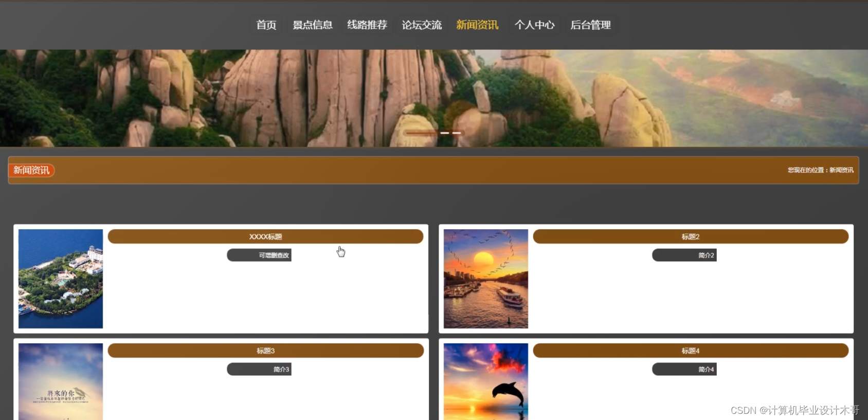Open 个人中心 page
868x420 pixels.
click(535, 25)
